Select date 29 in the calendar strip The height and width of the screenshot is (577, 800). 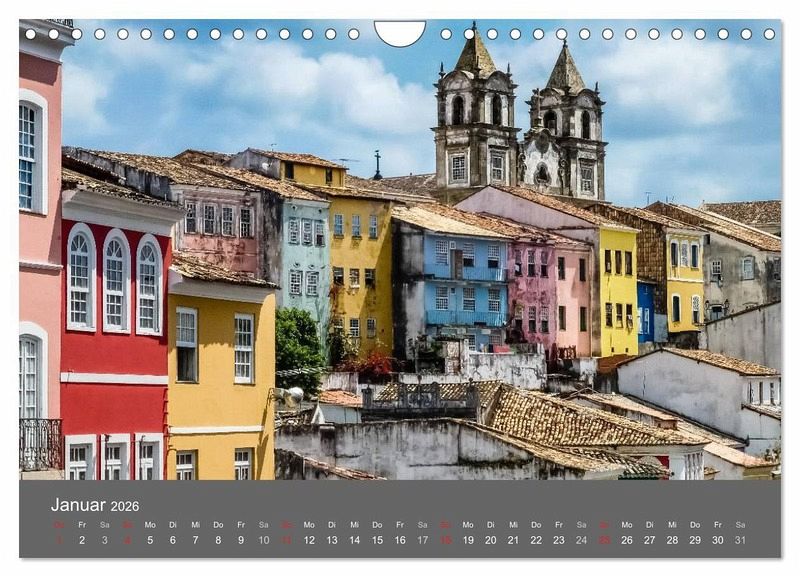(x=695, y=540)
